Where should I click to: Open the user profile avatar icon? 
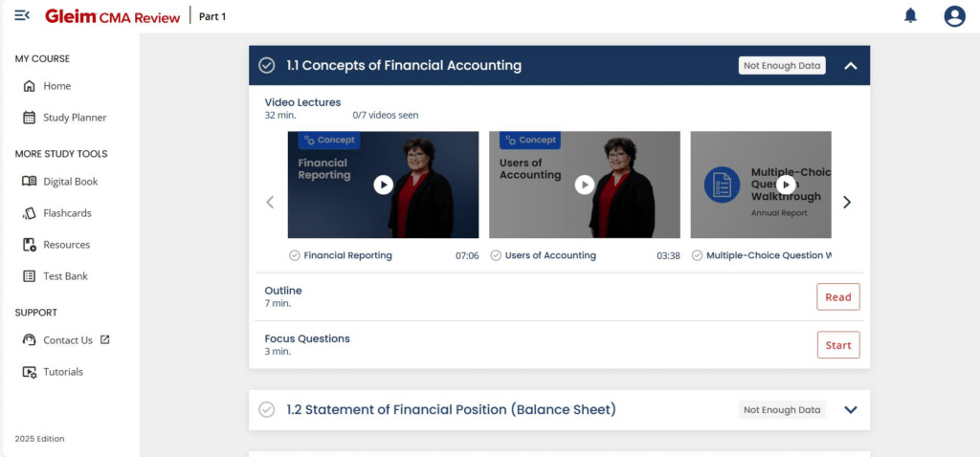pyautogui.click(x=954, y=16)
